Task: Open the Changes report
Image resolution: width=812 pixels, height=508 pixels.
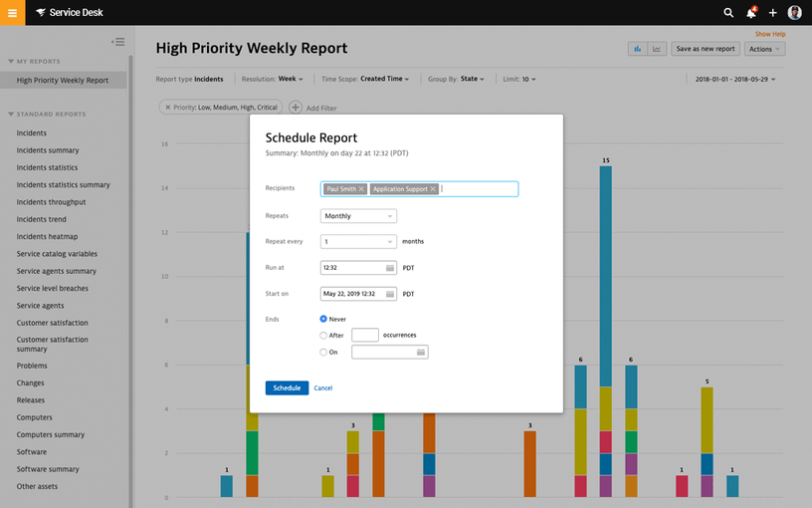Action: tap(30, 383)
